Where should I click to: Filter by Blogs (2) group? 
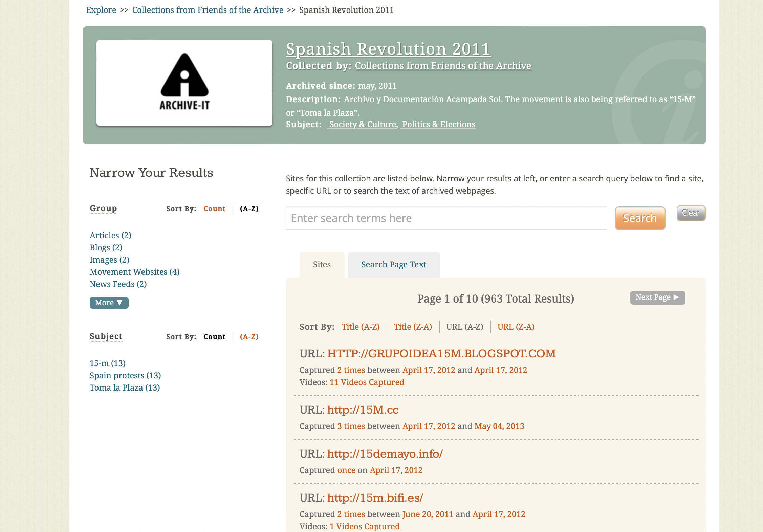(106, 247)
